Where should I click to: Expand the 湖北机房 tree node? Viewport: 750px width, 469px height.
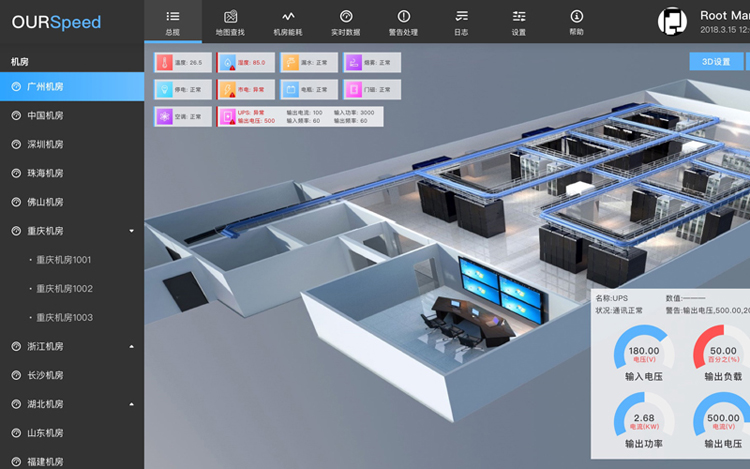click(132, 404)
